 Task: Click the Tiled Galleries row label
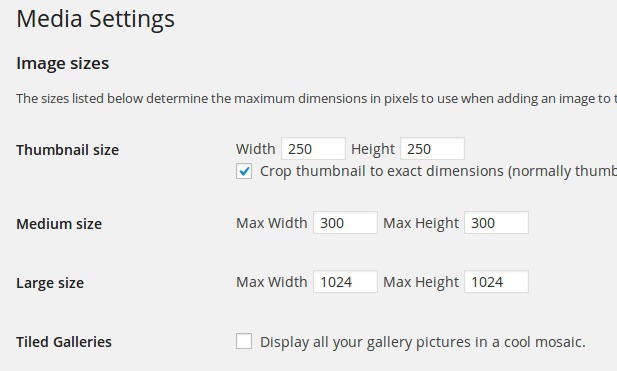64,342
